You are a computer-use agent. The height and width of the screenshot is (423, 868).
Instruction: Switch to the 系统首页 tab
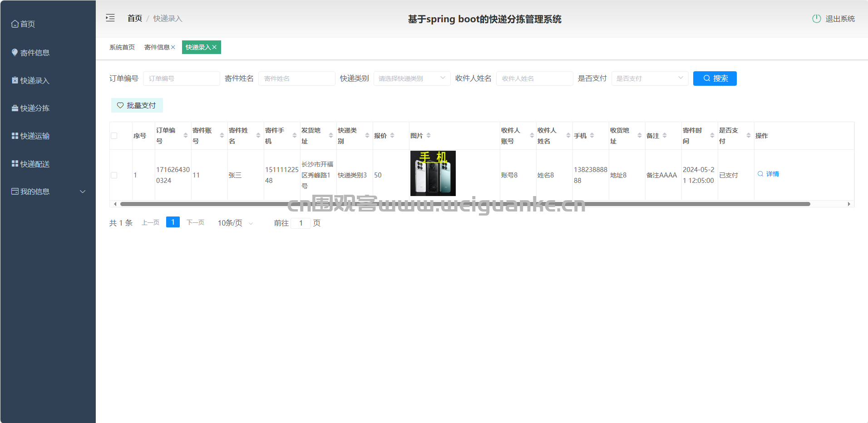click(122, 47)
